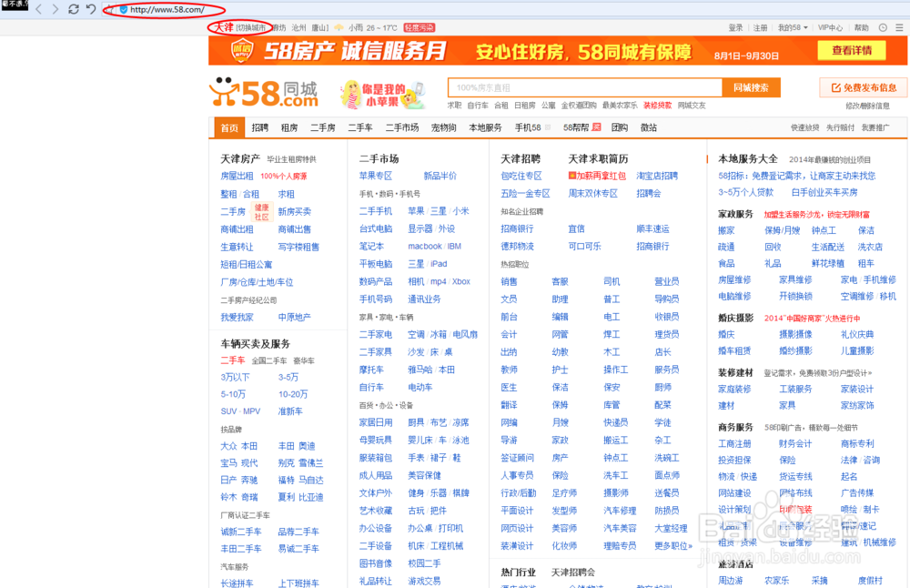Open the 诚新二手车 link

click(x=241, y=532)
